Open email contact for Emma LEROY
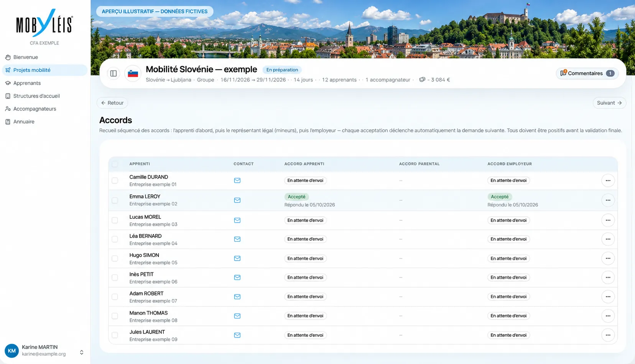The width and height of the screenshot is (635, 364). pyautogui.click(x=237, y=200)
